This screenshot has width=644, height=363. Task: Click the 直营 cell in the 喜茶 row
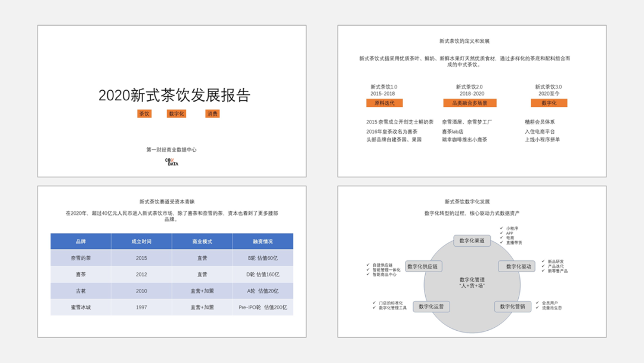coord(202,274)
